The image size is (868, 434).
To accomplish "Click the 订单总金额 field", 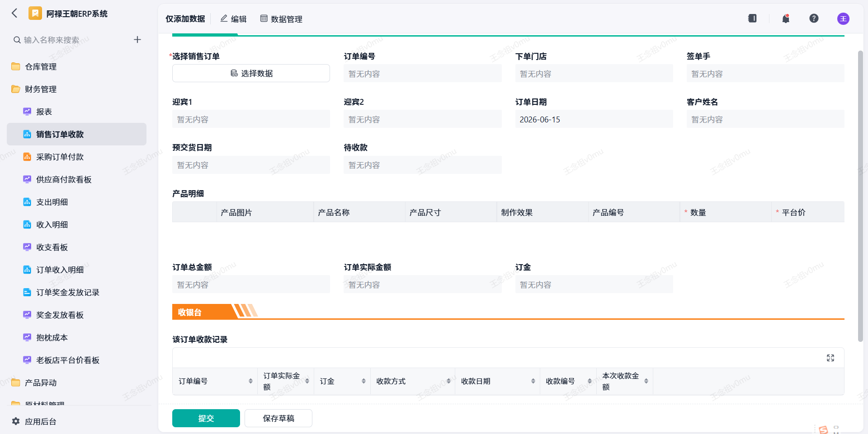I will click(251, 285).
